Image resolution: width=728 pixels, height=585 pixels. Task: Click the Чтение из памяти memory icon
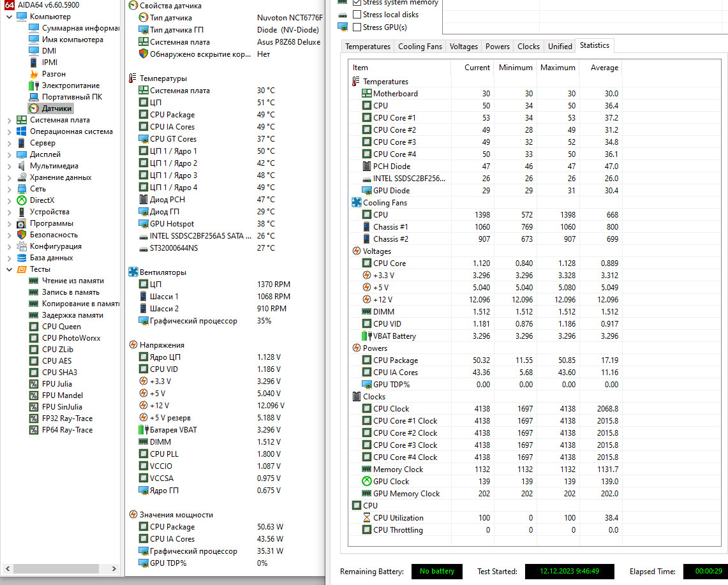coord(33,281)
